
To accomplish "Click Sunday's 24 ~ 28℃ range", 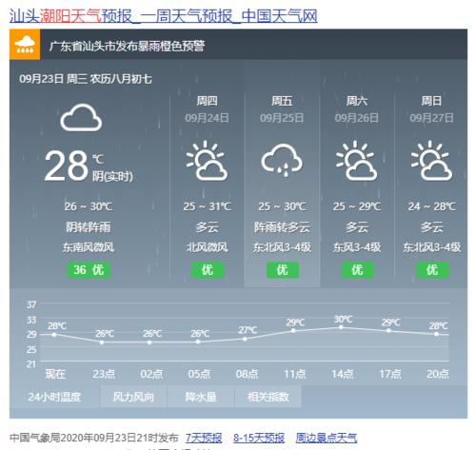I will tap(432, 206).
